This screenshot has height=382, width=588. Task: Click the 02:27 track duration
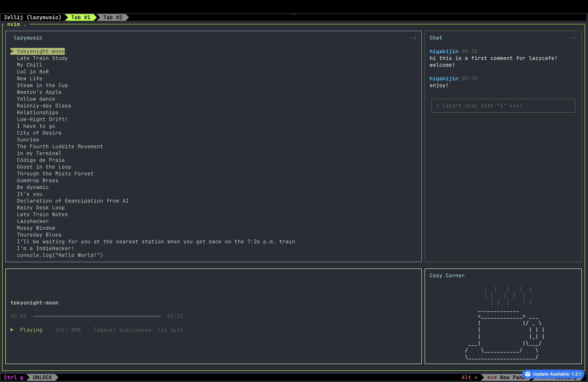(x=175, y=316)
